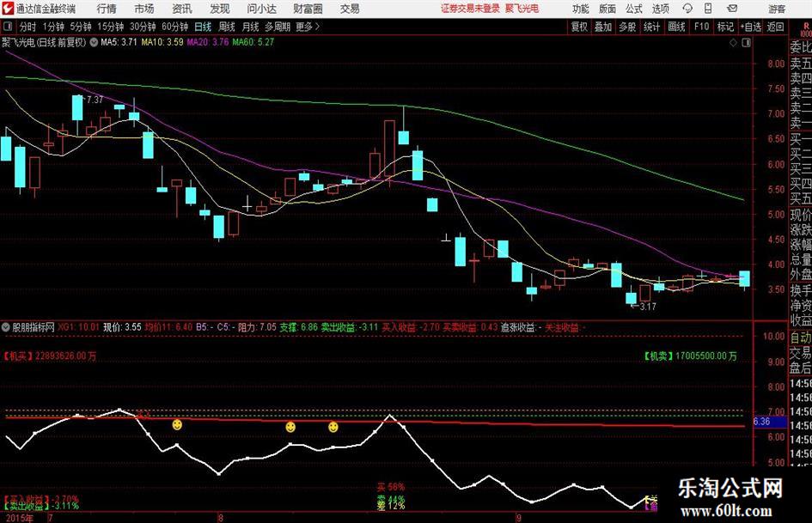Screen dimensions: 812x523
Task: Add stock via +自选 button
Action: [x=750, y=27]
